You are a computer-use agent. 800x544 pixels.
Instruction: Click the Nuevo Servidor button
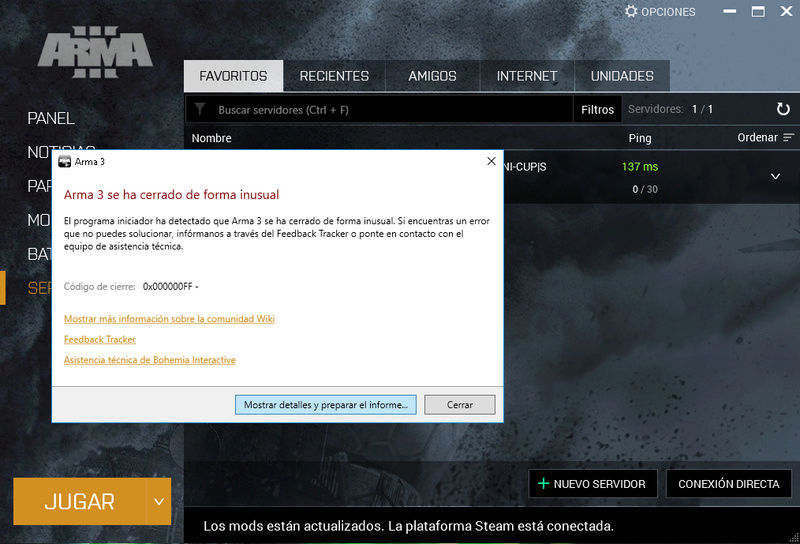click(x=593, y=484)
